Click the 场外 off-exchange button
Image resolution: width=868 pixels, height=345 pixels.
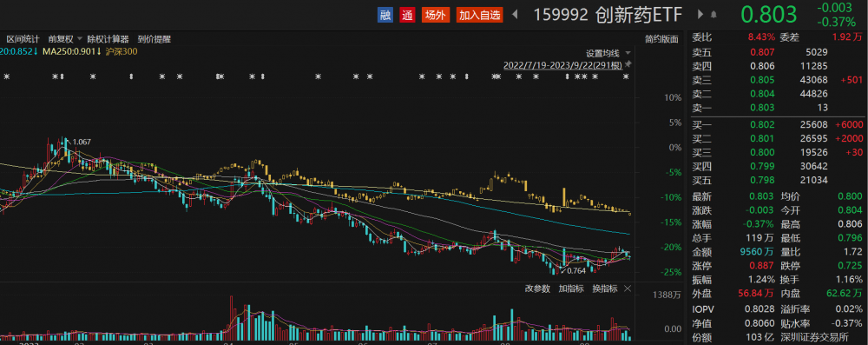click(x=436, y=15)
